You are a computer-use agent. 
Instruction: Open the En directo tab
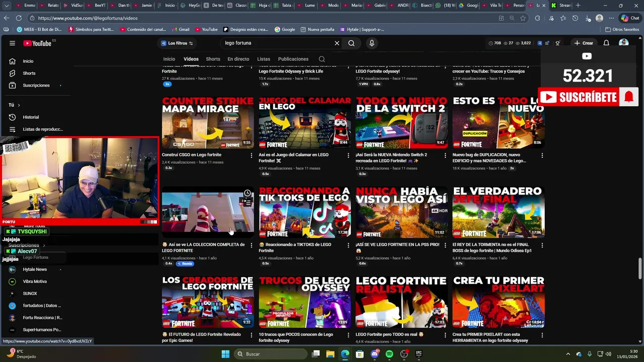[x=238, y=59]
